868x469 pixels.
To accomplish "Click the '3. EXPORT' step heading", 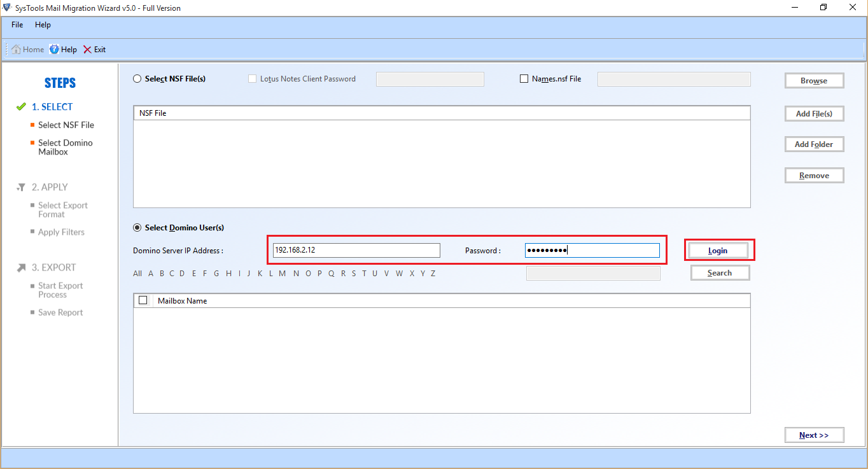I will [54, 267].
